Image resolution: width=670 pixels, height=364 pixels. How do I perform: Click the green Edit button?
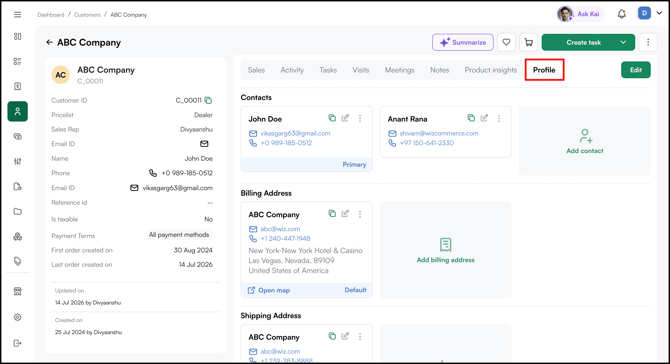click(636, 70)
